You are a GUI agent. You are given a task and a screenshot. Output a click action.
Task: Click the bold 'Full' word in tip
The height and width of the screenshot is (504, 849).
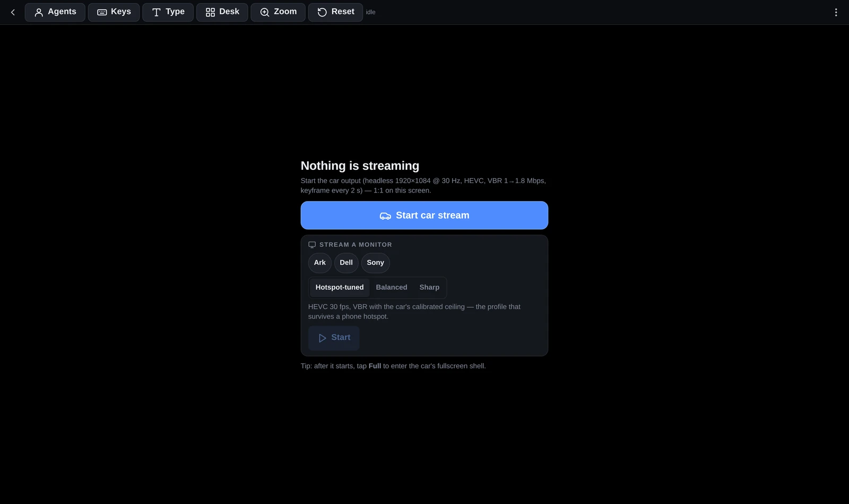[375, 366]
